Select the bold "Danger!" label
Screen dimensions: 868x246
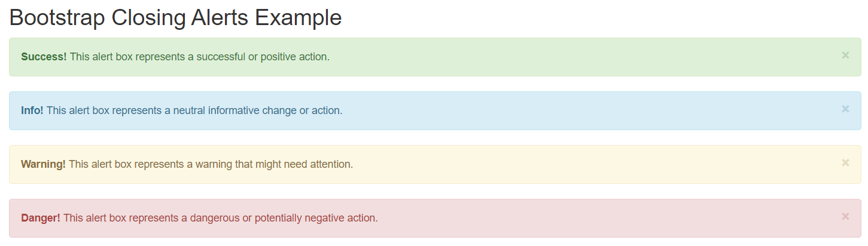click(41, 218)
